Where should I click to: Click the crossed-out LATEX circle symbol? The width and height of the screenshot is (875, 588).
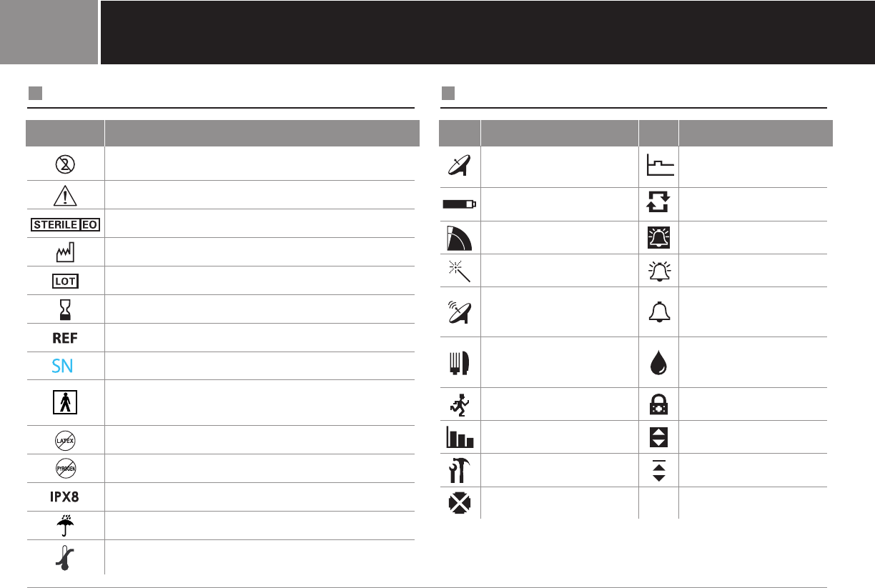(x=65, y=440)
